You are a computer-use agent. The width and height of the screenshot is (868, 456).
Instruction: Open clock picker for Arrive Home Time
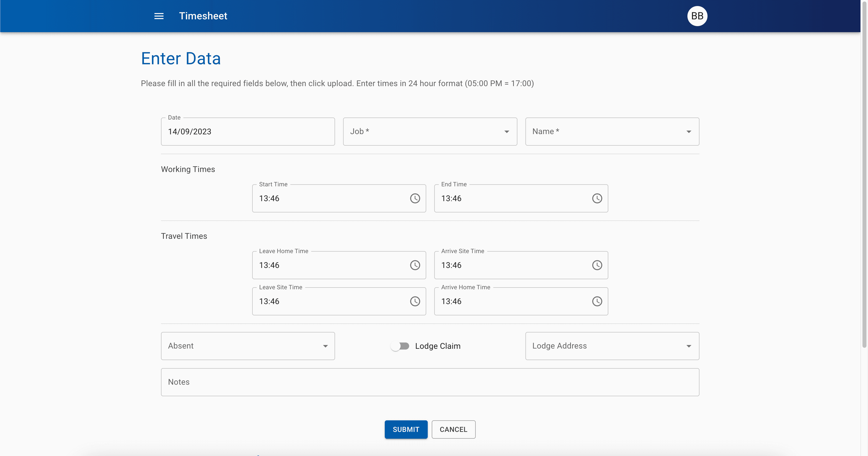[597, 301]
